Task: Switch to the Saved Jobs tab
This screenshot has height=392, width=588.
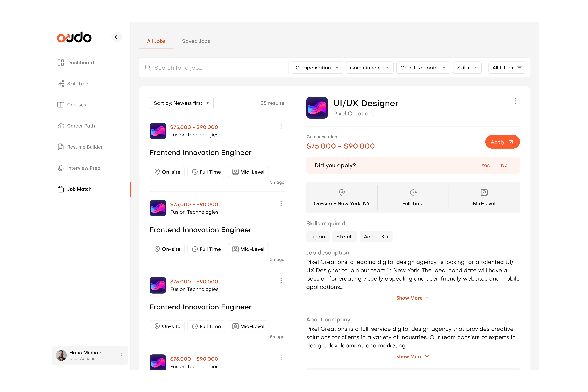Action: (196, 41)
